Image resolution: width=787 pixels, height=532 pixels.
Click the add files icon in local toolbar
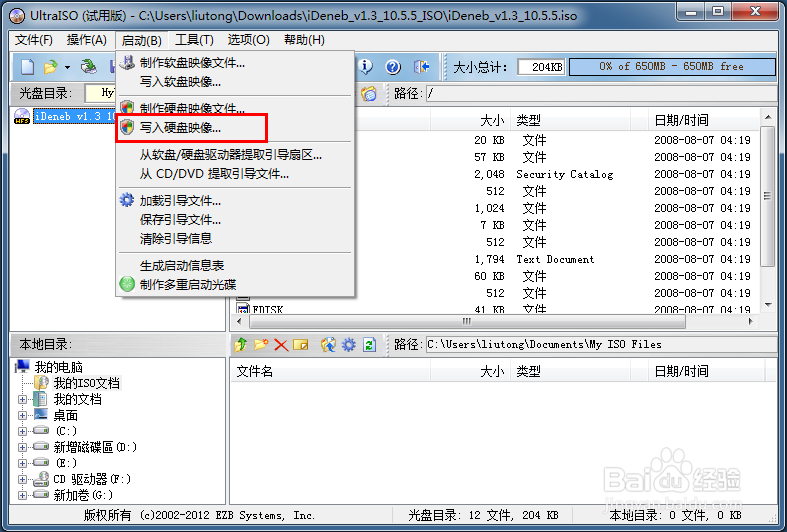328,344
